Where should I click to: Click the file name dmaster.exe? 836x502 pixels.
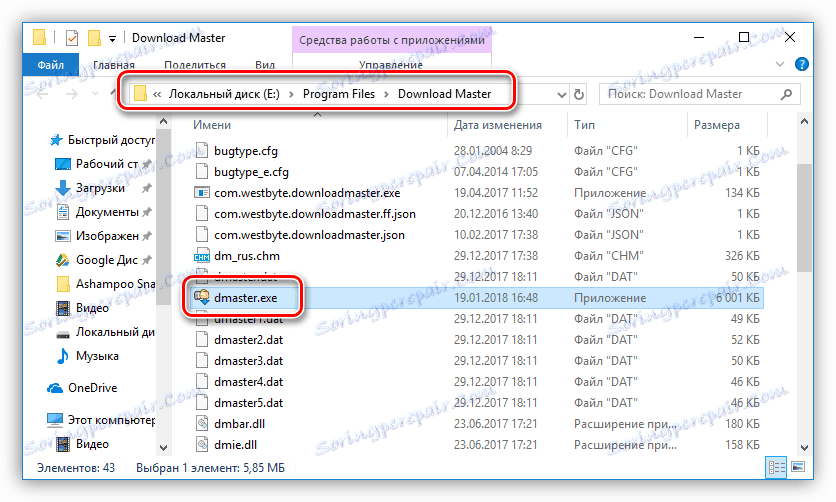pos(245,298)
